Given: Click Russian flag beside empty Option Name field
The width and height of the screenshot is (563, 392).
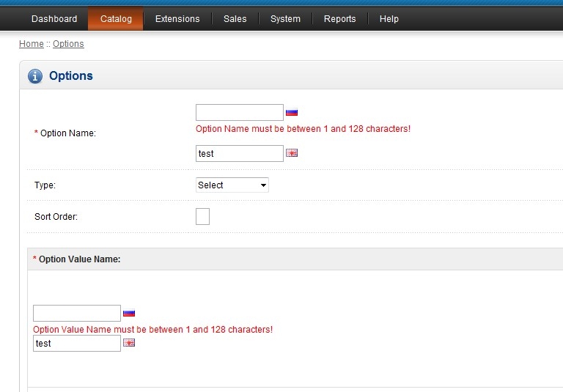Looking at the screenshot, I should point(292,113).
